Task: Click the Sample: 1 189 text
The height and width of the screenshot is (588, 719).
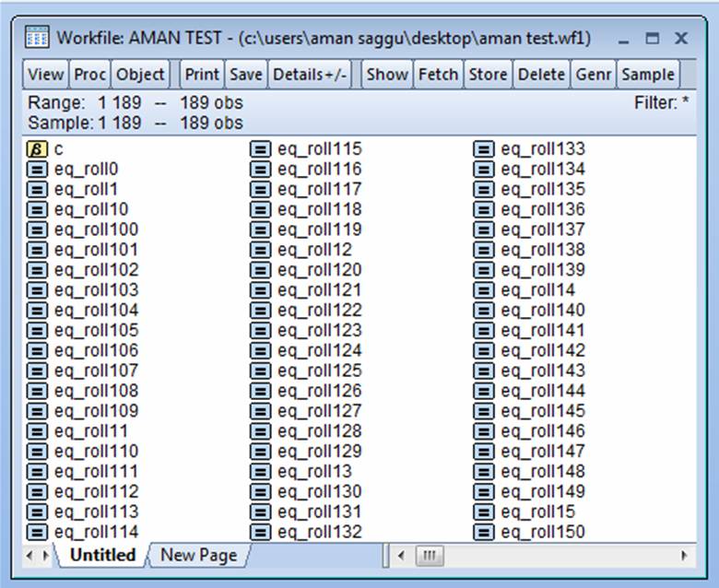Action: [85, 123]
